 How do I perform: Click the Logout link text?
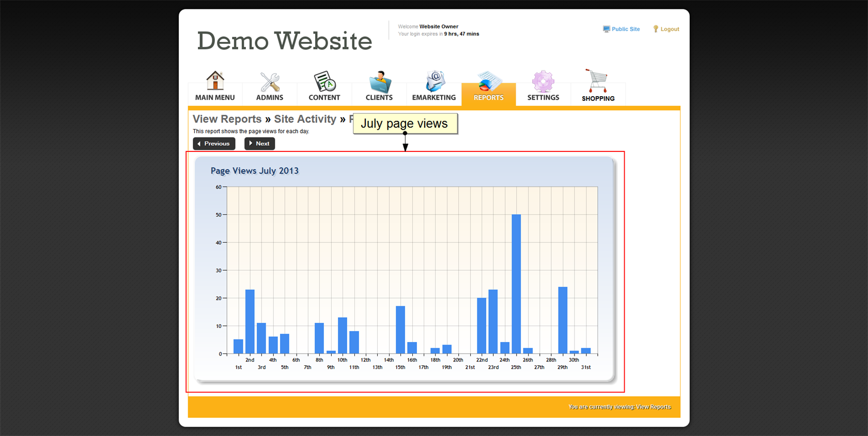[670, 29]
